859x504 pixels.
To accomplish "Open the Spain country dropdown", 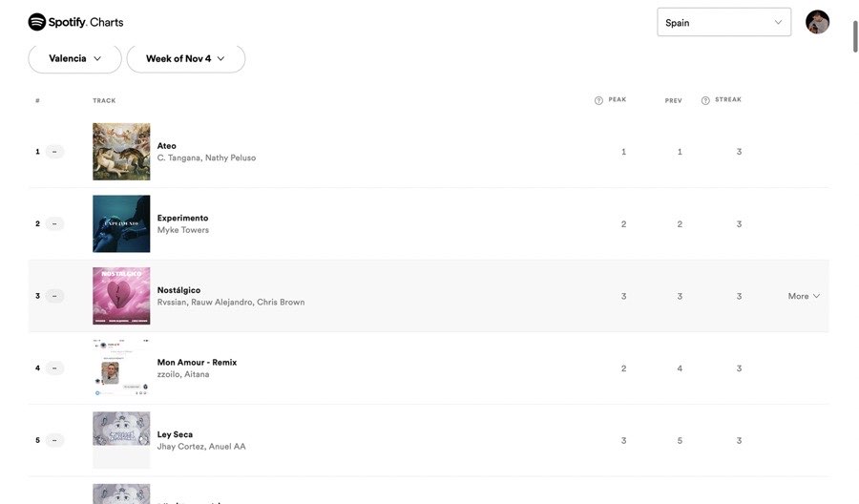I will pos(723,22).
